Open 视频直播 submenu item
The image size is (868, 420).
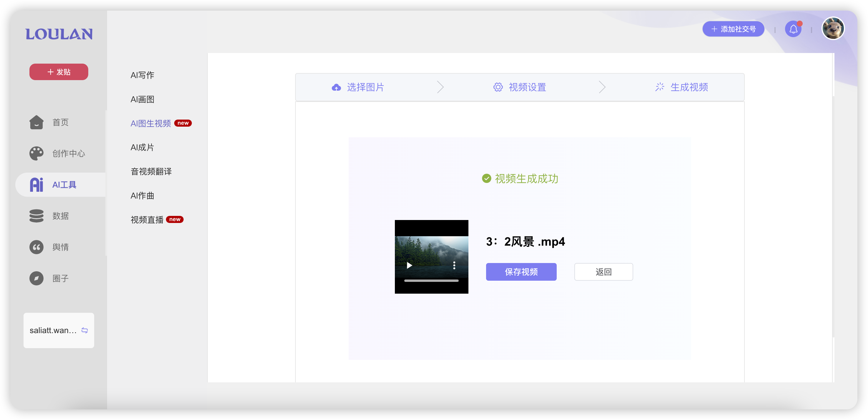(x=147, y=220)
